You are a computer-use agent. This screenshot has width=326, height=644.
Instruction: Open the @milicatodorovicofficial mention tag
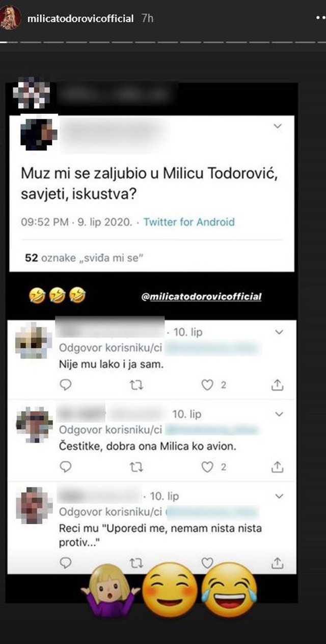(x=201, y=296)
